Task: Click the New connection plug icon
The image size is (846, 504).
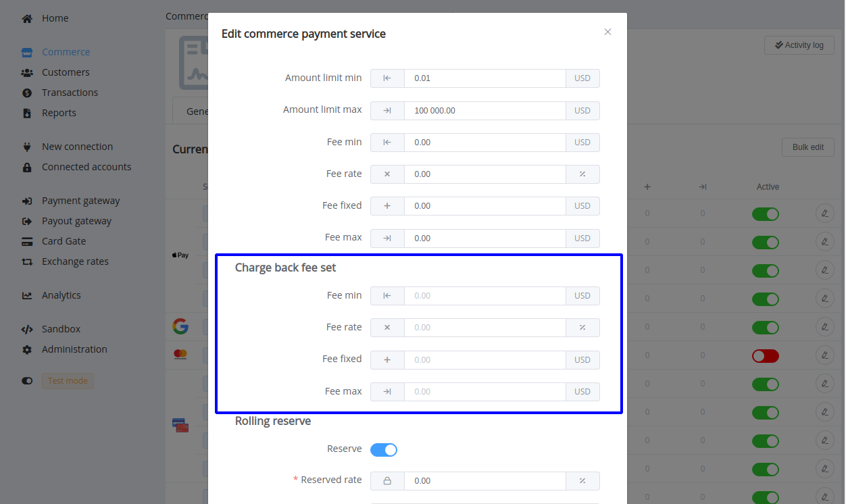Action: pos(27,147)
